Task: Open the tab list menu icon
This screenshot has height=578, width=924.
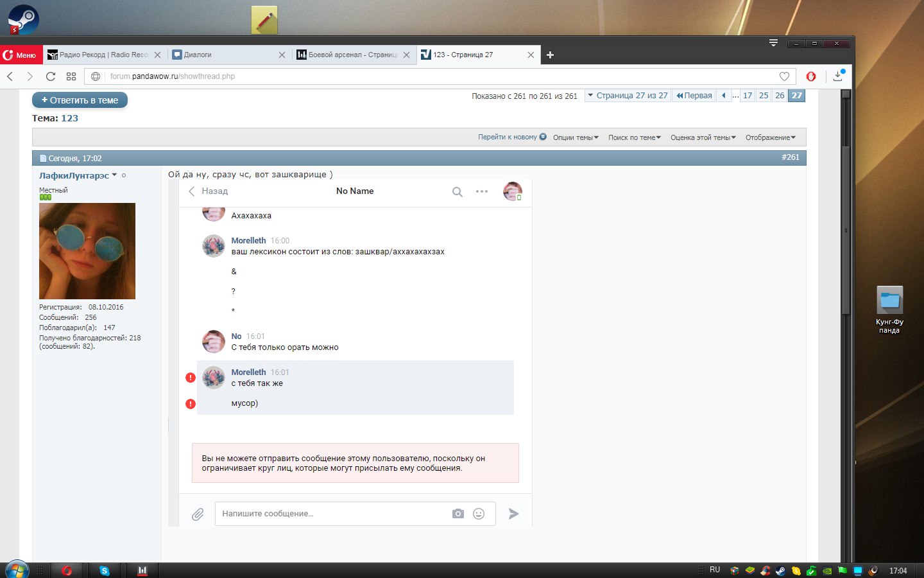Action: click(773, 43)
